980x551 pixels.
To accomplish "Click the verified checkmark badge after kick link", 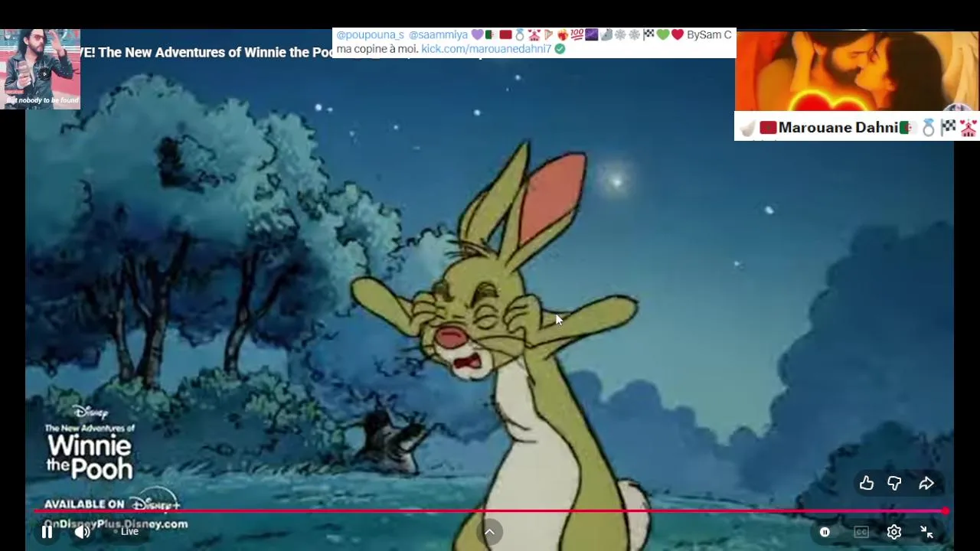I will point(560,48).
